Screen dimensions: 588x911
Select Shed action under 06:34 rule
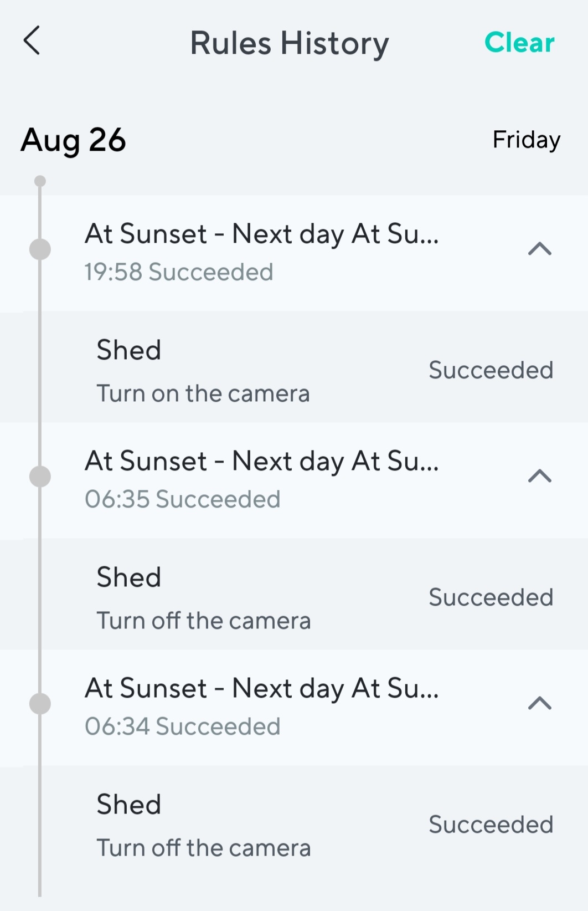click(203, 826)
